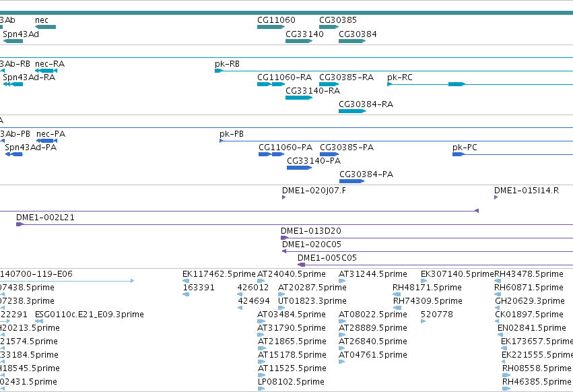This screenshot has width=573, height=392.
Task: Click the GH20629.3prime EST
Action: click(x=498, y=308)
